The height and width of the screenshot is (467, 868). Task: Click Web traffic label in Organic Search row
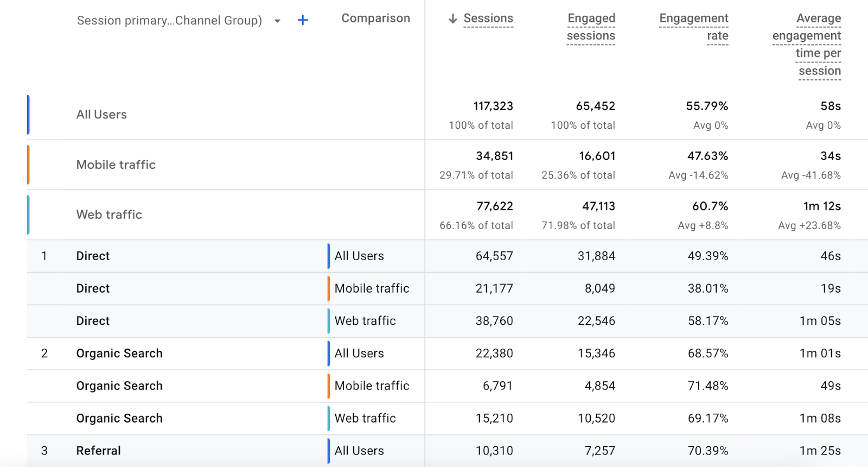365,418
